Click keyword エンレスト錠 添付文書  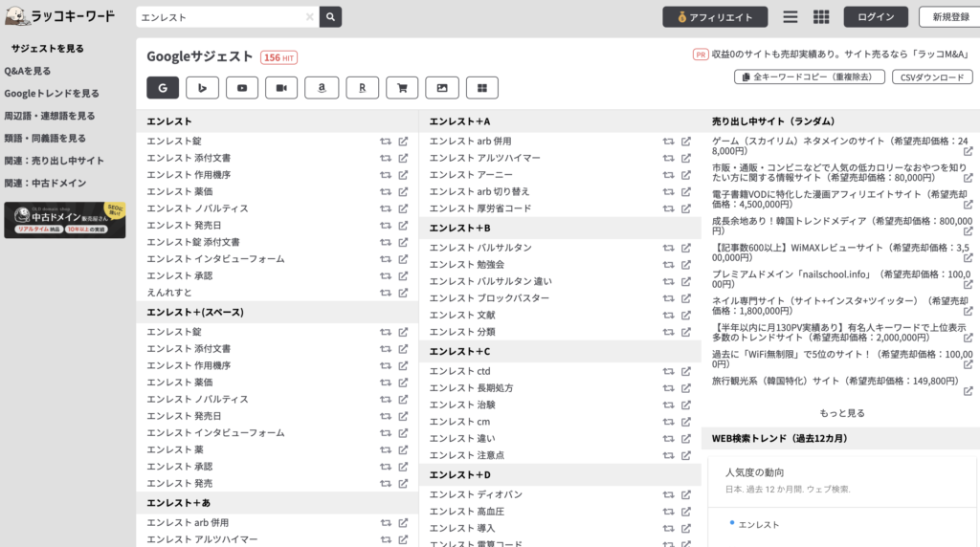click(x=193, y=242)
